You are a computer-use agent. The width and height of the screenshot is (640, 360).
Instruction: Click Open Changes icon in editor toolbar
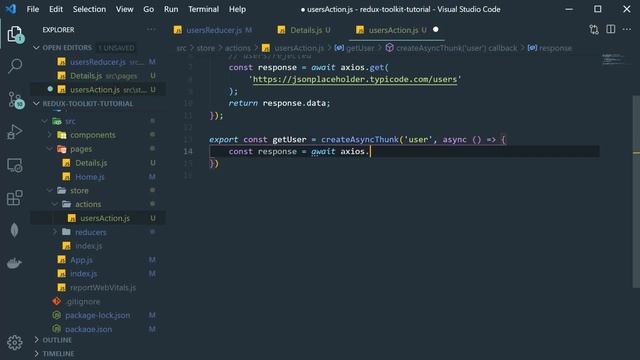[x=594, y=29]
